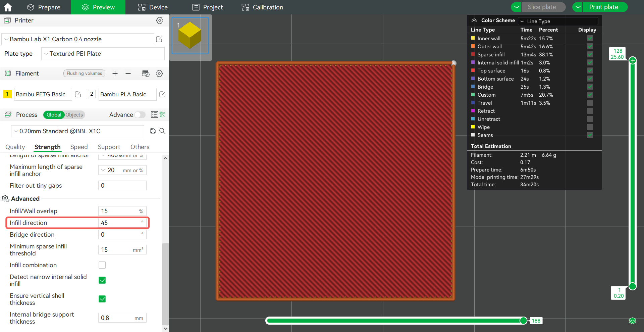Save the process preset icon
The height and width of the screenshot is (332, 644).
(153, 131)
